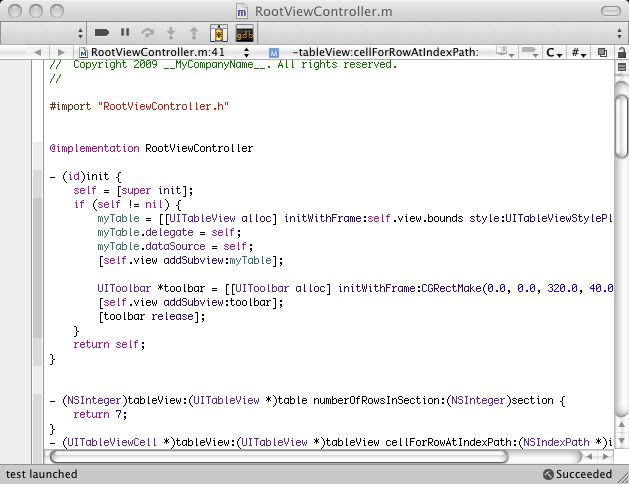Click the 'myTable.dataSource = self;' line
This screenshot has height=484, width=629.
tap(175, 246)
